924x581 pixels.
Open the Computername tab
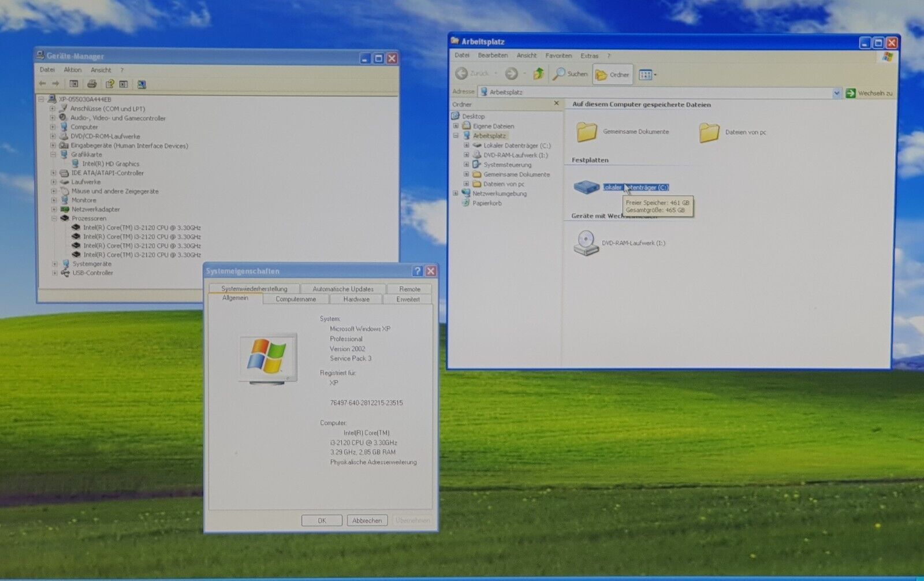point(295,299)
